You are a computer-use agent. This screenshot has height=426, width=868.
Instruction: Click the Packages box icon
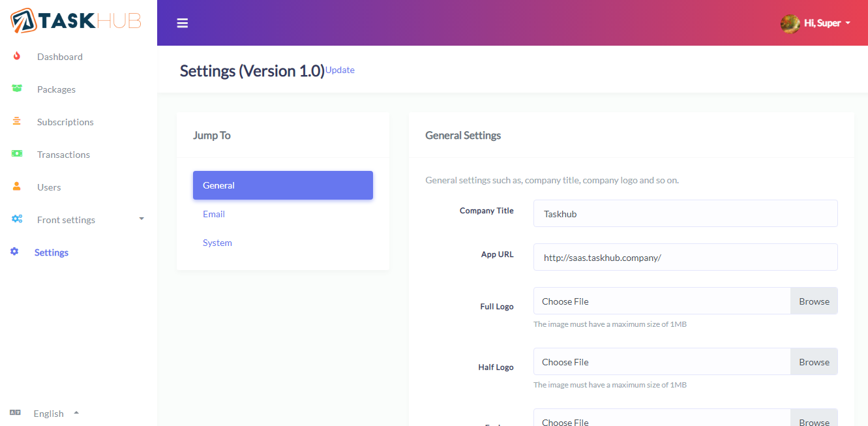pos(17,89)
